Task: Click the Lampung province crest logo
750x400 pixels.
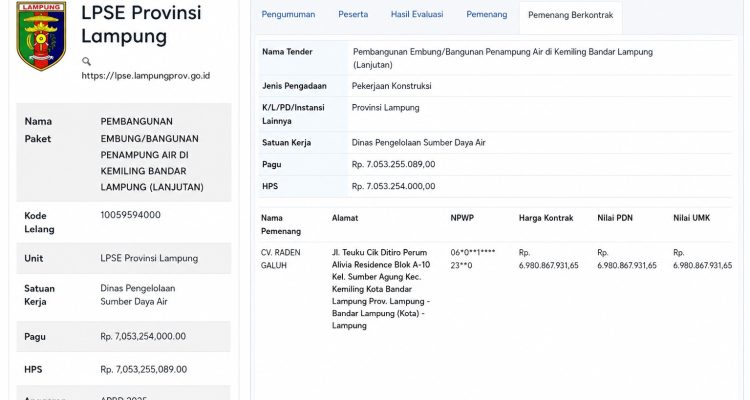Action: pos(41,35)
